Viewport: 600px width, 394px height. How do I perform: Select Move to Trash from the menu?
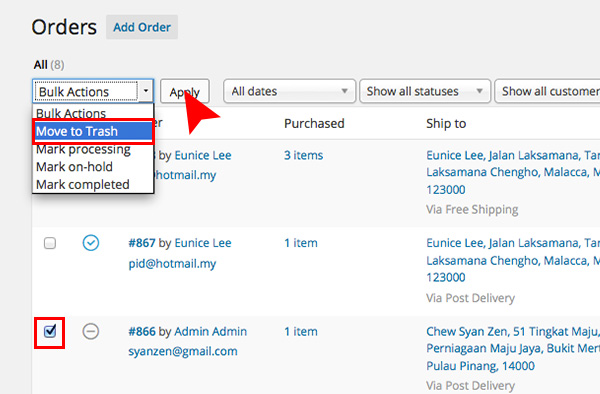pyautogui.click(x=93, y=131)
